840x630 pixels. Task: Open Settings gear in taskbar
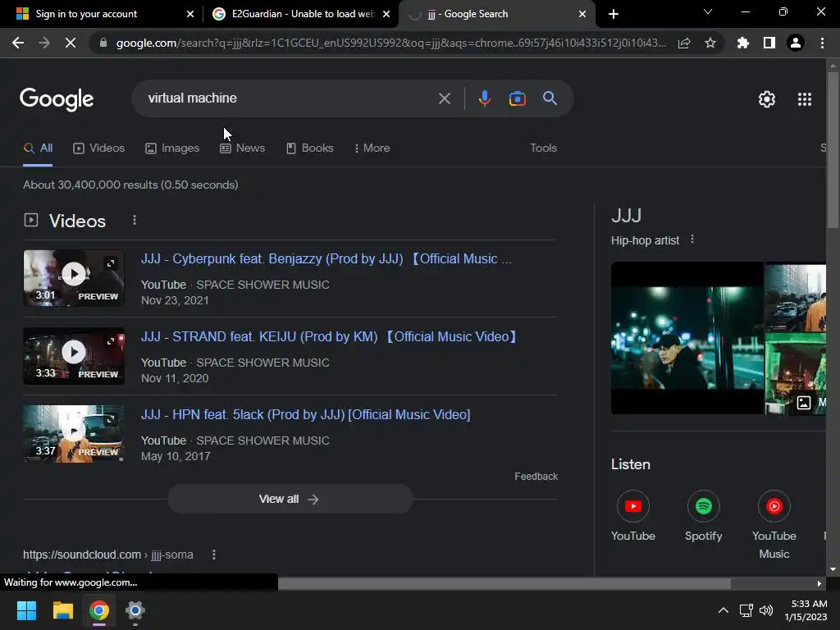point(135,610)
